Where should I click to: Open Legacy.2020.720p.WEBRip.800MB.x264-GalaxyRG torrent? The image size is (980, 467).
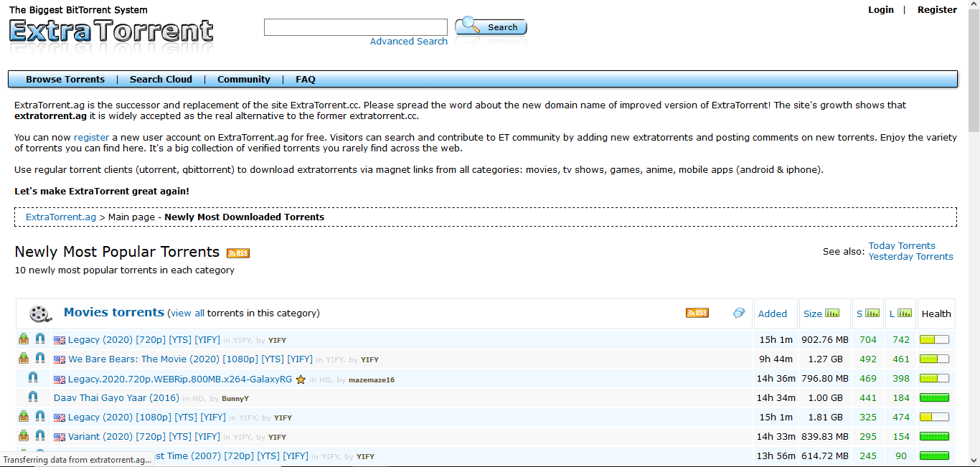(x=180, y=379)
